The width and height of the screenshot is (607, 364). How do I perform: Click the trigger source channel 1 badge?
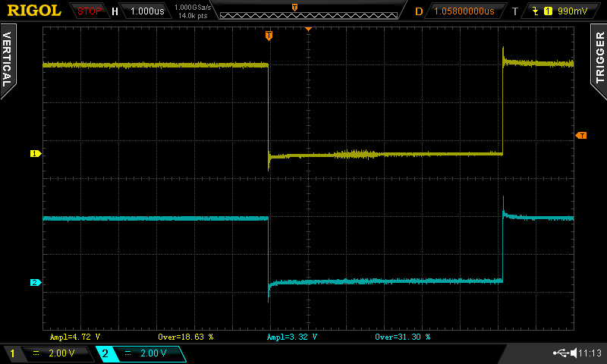tap(548, 11)
